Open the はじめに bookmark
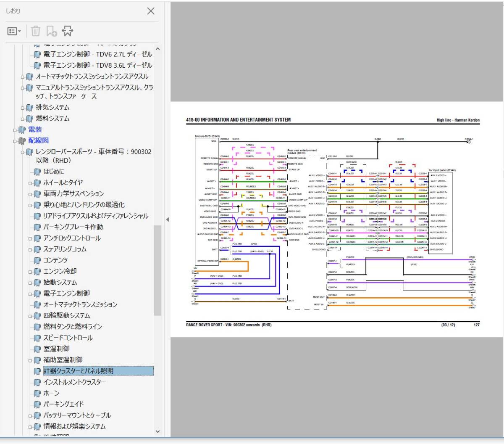504x444 pixels. [54, 172]
